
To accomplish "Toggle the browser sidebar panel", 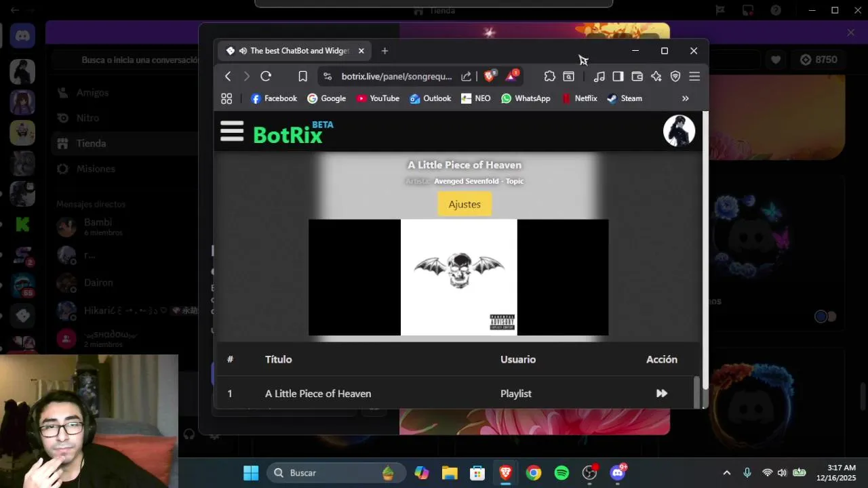I will (618, 77).
